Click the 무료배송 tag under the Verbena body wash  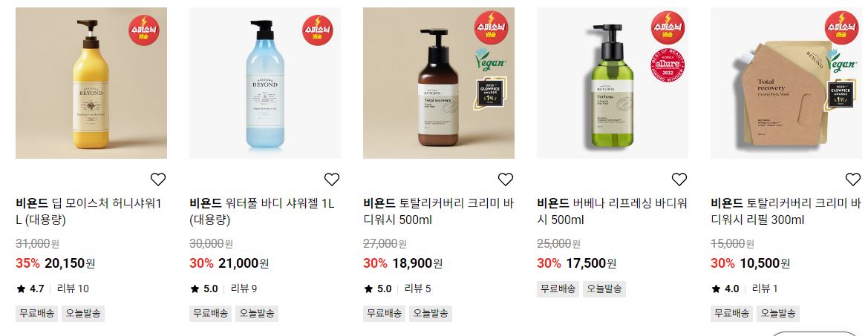pyautogui.click(x=558, y=289)
